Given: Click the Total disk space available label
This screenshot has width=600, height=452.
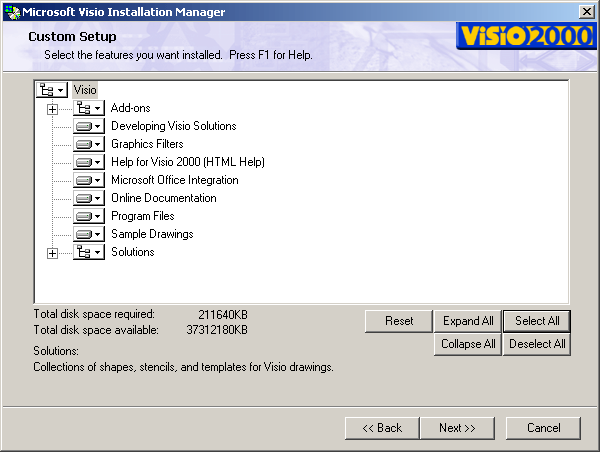Looking at the screenshot, I should tap(96, 330).
